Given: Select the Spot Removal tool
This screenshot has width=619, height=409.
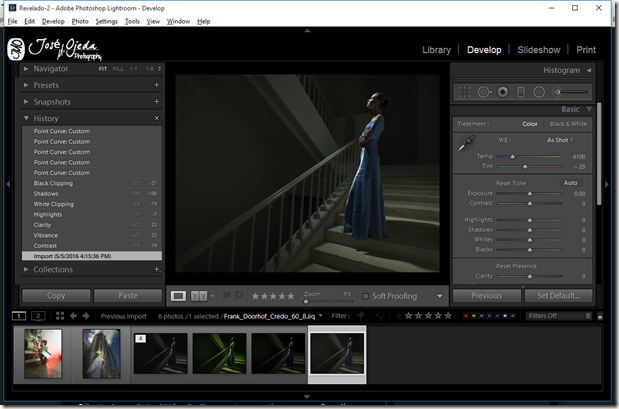Looking at the screenshot, I should [x=484, y=92].
